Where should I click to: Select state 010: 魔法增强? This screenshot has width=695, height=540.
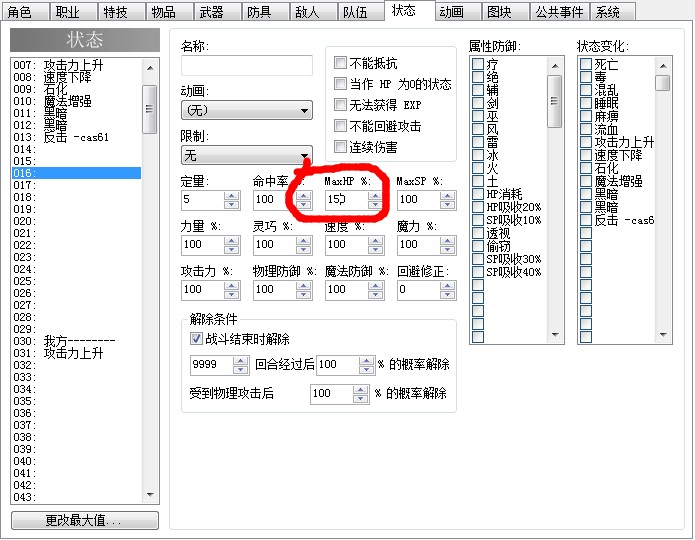76,101
